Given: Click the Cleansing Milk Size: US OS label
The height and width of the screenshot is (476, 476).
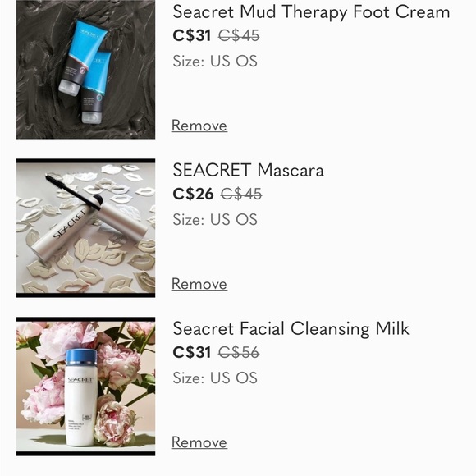Looking at the screenshot, I should tap(215, 378).
